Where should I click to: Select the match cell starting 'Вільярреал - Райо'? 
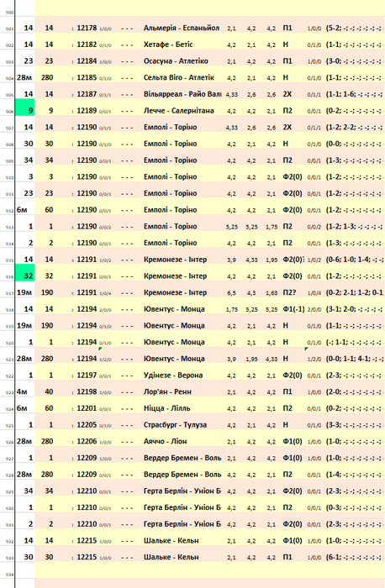pos(182,94)
